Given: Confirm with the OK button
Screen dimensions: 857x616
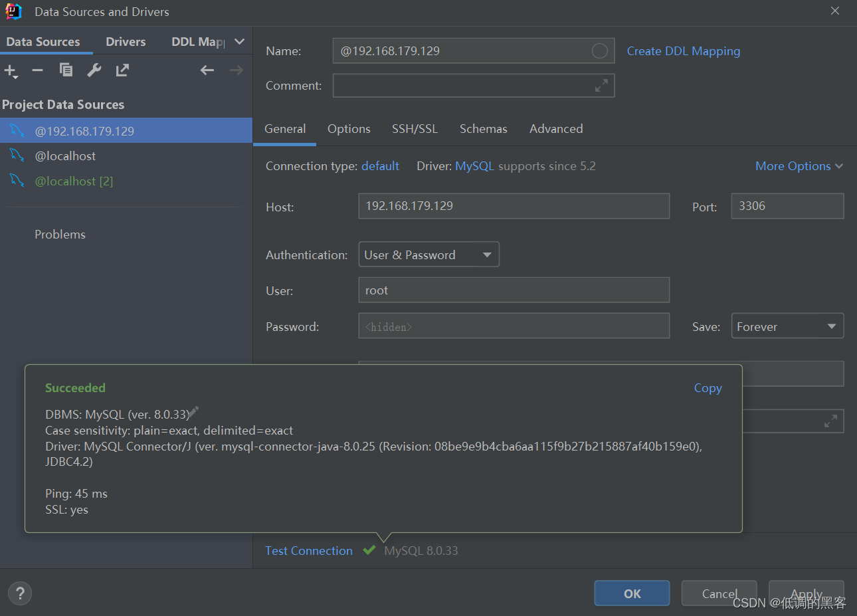Looking at the screenshot, I should [x=632, y=593].
